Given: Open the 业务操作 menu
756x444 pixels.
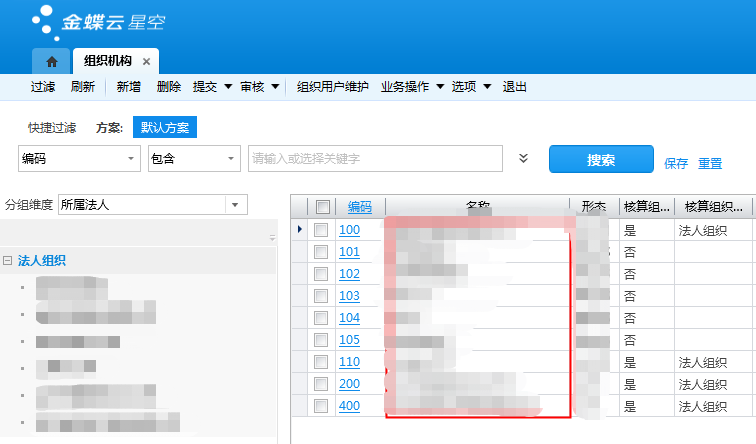Looking at the screenshot, I should pos(412,87).
